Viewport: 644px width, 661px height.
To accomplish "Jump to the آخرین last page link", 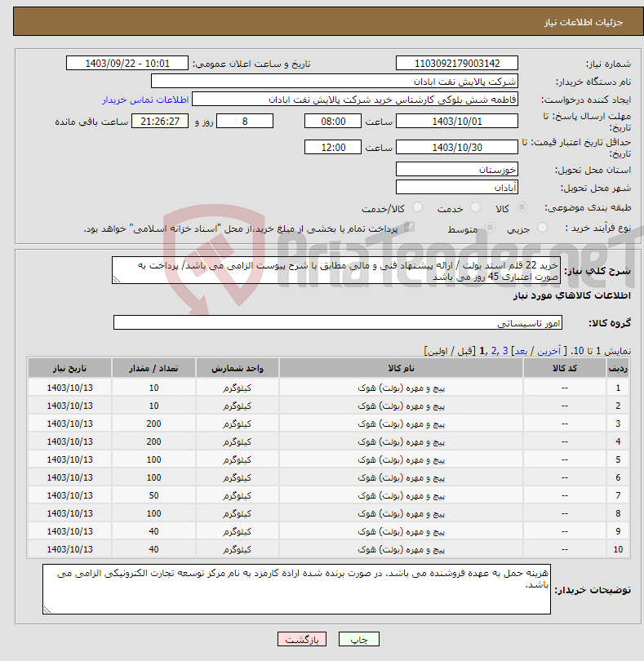I will coord(549,351).
